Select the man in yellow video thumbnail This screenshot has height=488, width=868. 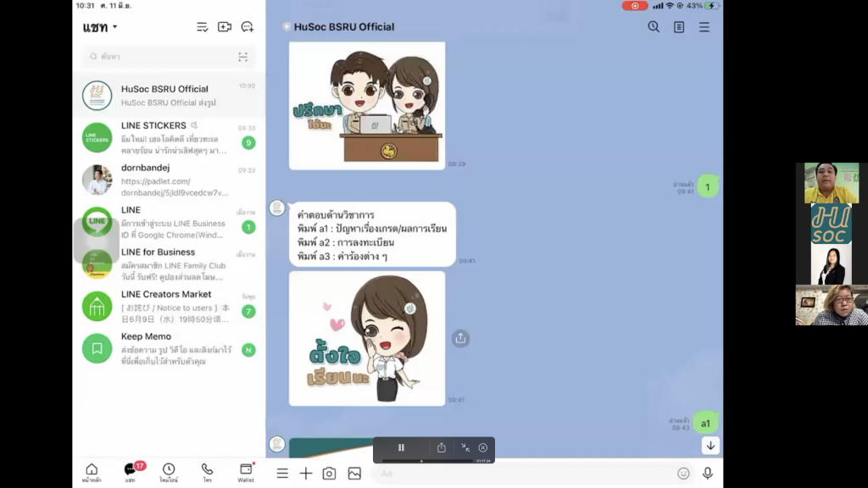[832, 183]
